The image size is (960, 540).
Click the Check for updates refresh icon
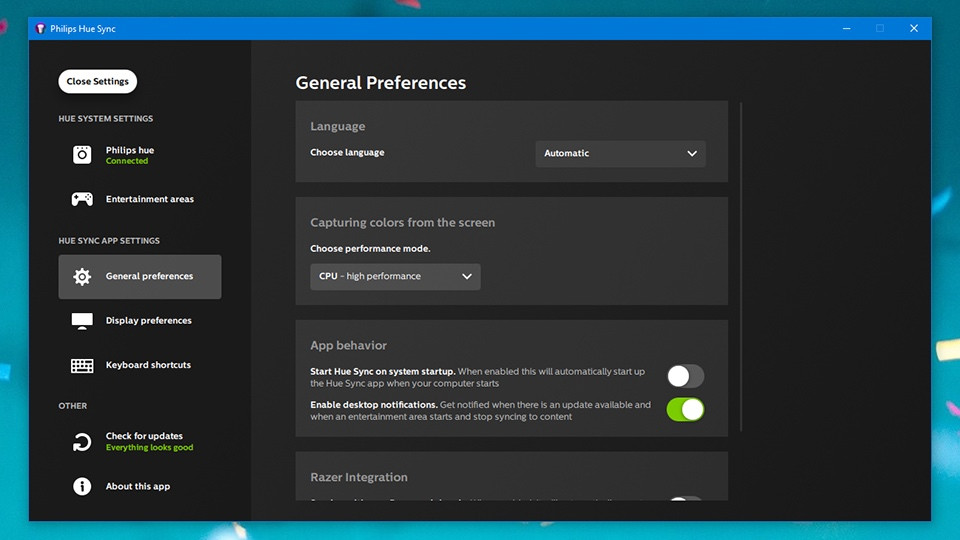pyautogui.click(x=82, y=441)
